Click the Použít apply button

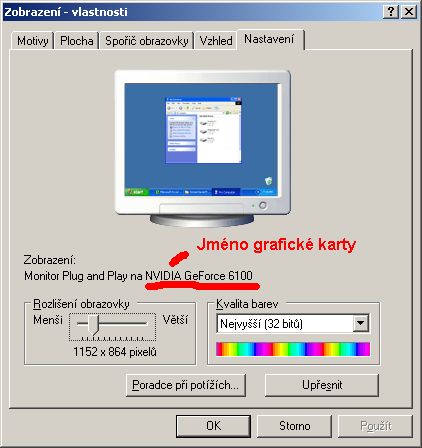(376, 426)
